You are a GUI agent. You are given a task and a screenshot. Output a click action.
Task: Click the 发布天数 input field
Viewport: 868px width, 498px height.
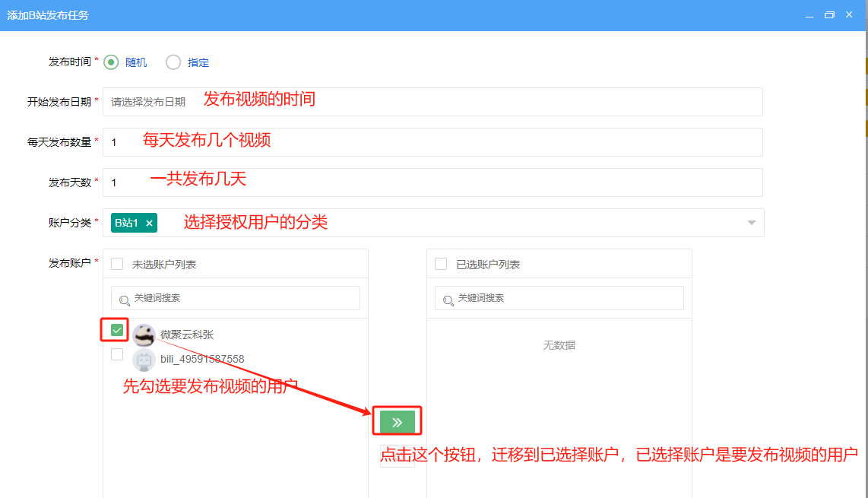[432, 182]
